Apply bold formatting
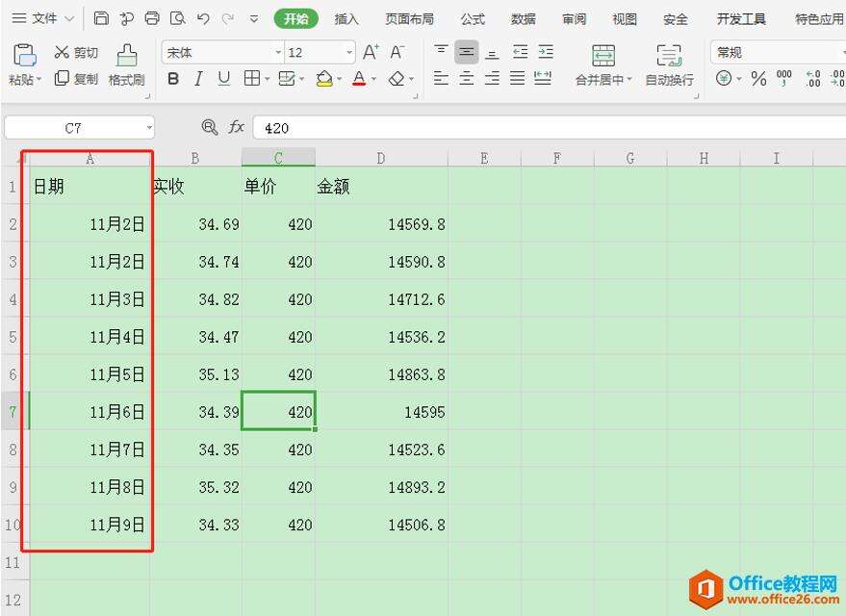846x616 pixels. [172, 79]
